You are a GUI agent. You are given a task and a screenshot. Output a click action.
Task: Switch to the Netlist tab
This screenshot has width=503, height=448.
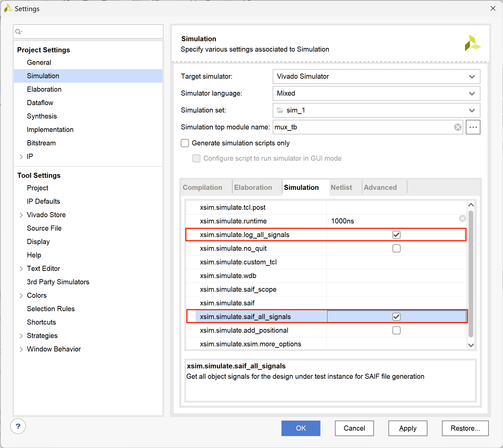341,188
